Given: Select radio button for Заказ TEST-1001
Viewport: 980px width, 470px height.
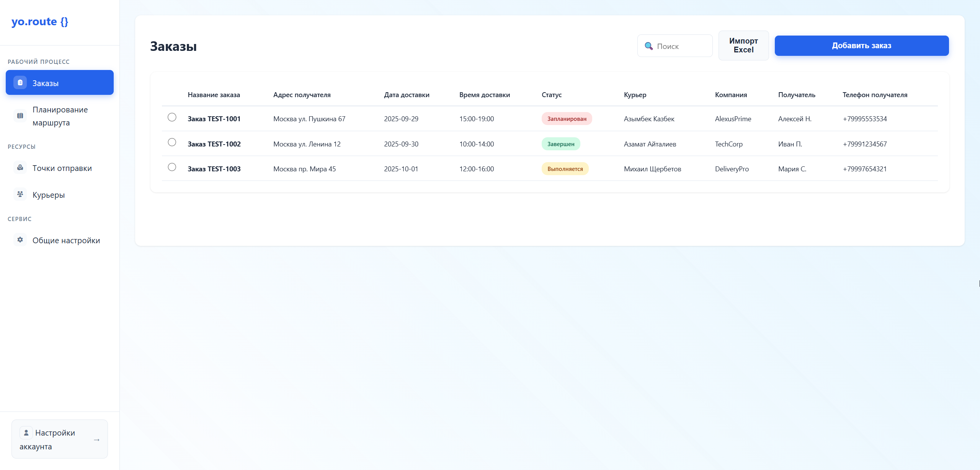Looking at the screenshot, I should (172, 117).
